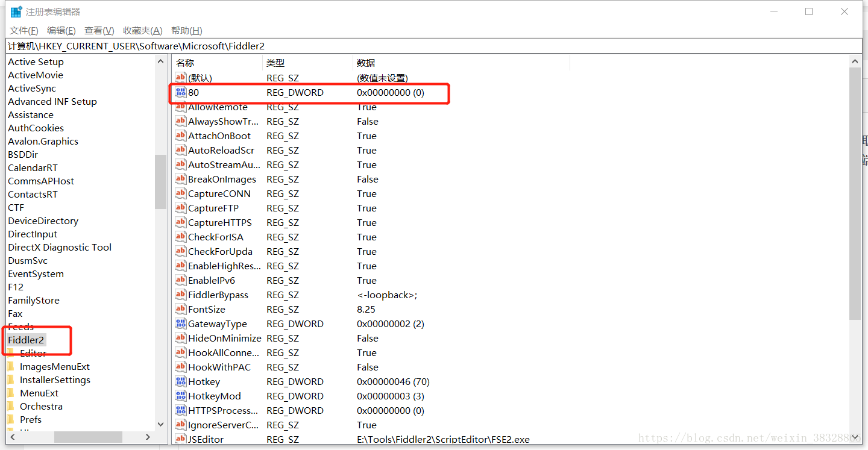This screenshot has width=868, height=450.
Task: Select the HTTPSProcess... value name
Action: [223, 411]
